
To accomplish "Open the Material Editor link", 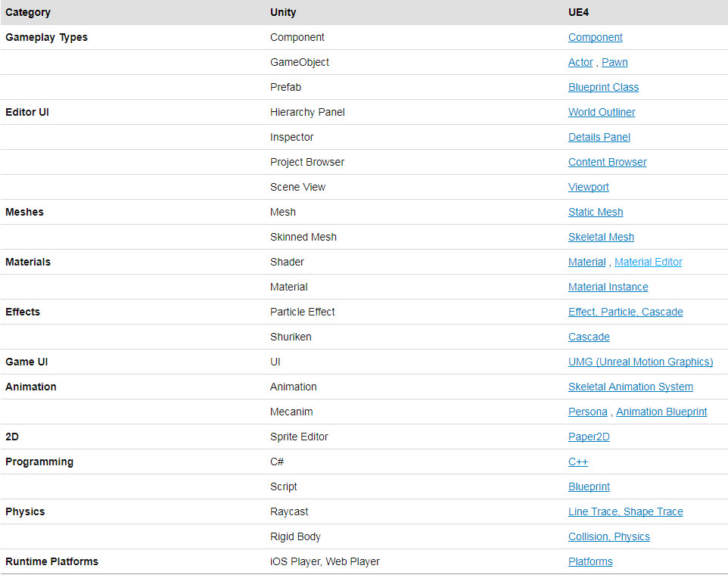I will [x=648, y=263].
